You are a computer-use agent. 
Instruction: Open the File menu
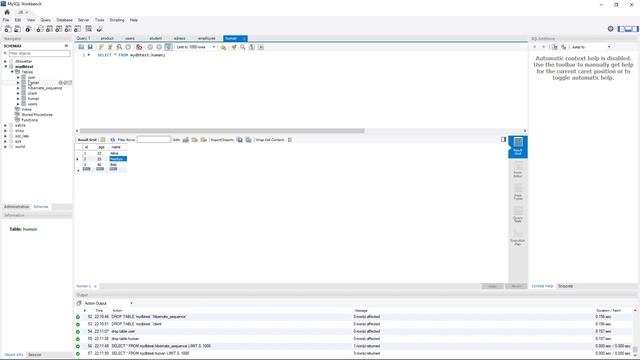tap(6, 20)
